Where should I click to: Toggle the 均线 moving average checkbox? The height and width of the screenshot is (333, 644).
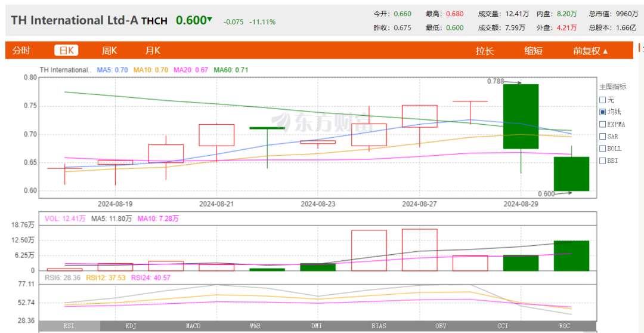click(602, 112)
